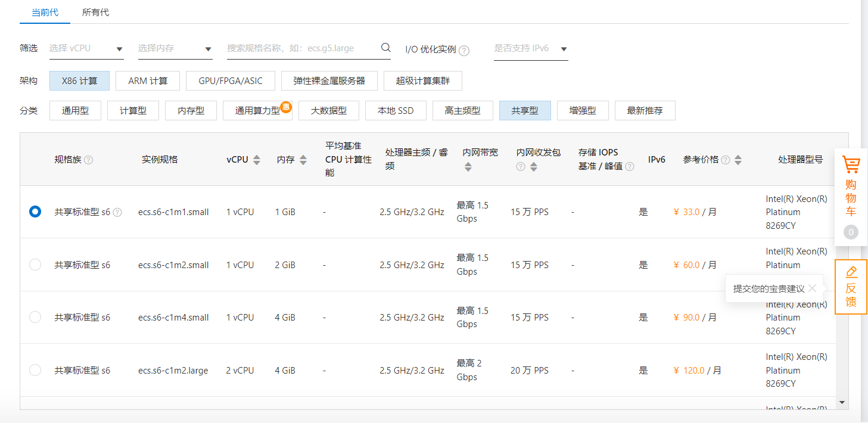Select ARM 计算 architecture

coord(148,80)
